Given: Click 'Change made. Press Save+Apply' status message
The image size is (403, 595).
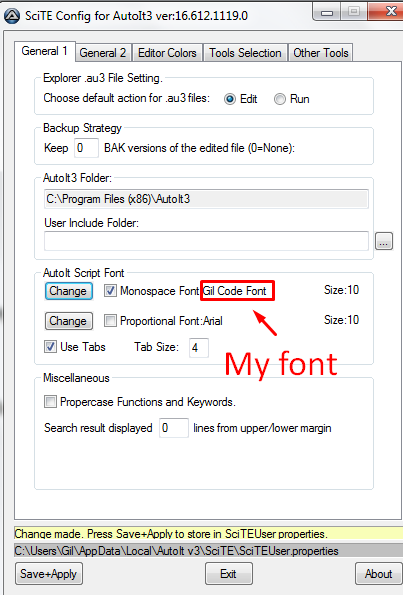Looking at the screenshot, I should pos(170,534).
